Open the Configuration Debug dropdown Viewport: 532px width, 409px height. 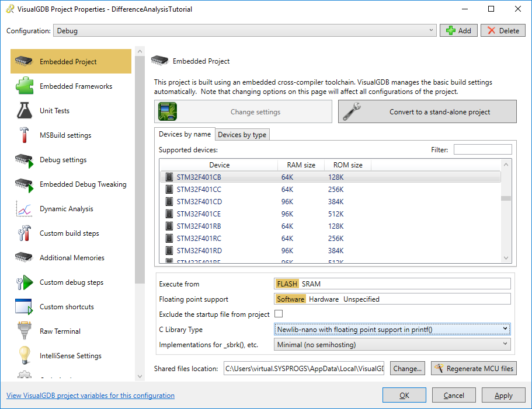(245, 30)
